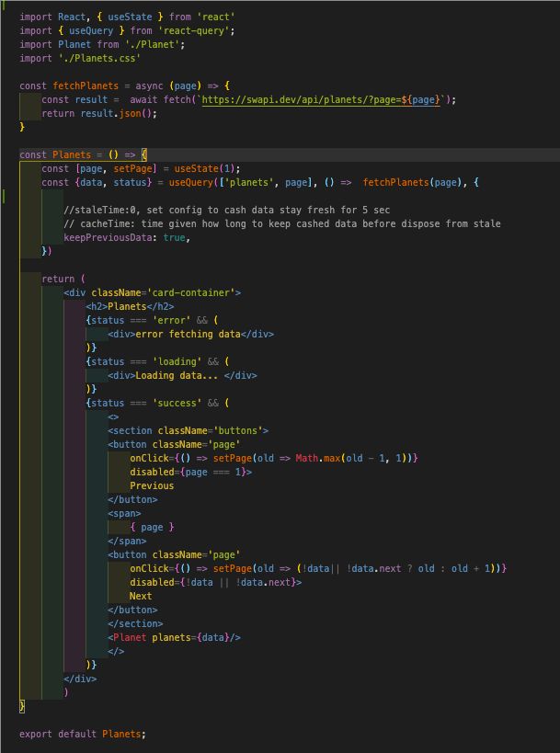Click the await keyword before fetch
Viewport: 560px width, 753px height.
tap(143, 100)
